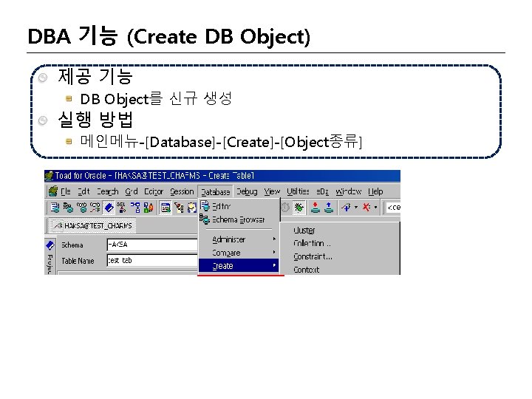Open the Edit menu
The height and width of the screenshot is (399, 532).
click(83, 191)
